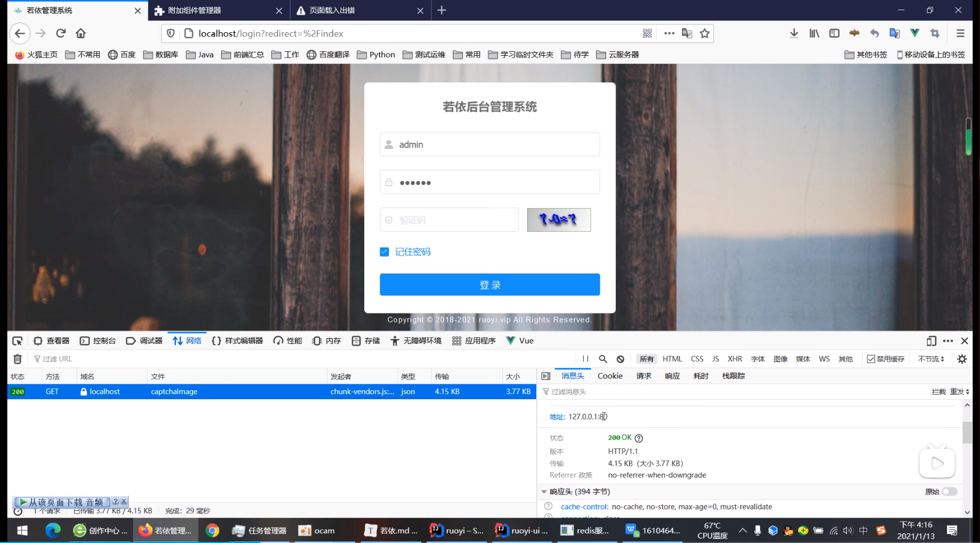Viewport: 980px width, 543px height.
Task: Open the 重发 resend dropdown
Action: 960,391
